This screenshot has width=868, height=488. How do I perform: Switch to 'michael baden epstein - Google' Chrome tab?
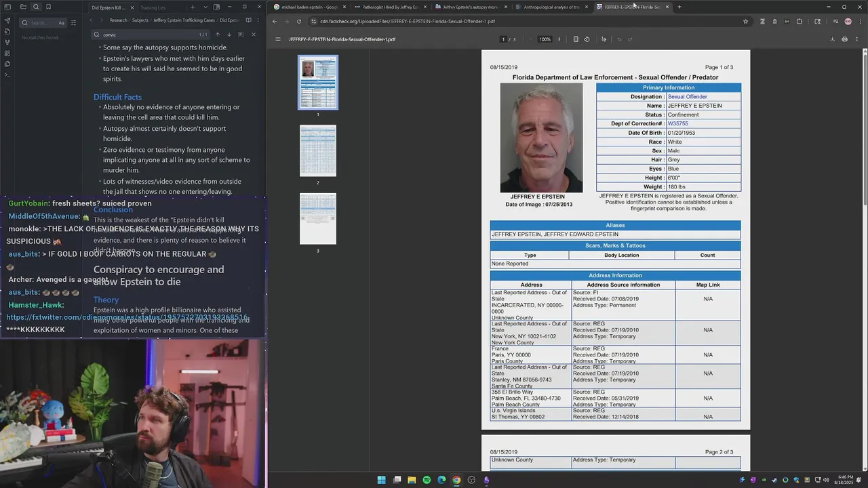click(x=309, y=7)
